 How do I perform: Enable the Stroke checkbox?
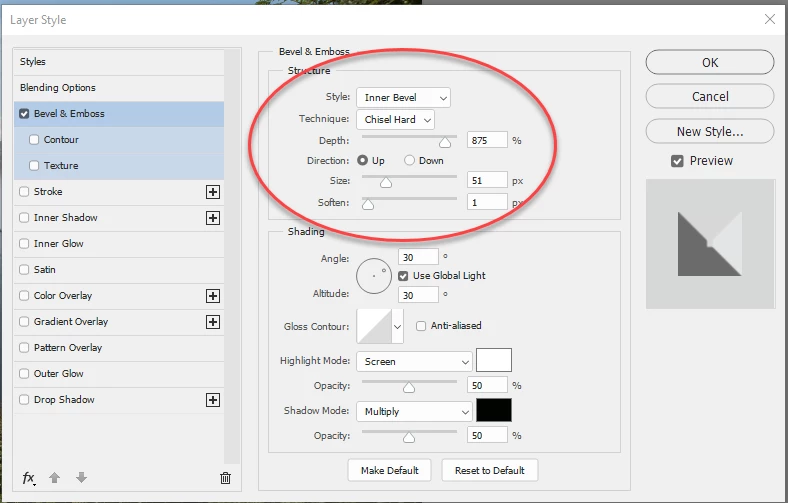(24, 191)
